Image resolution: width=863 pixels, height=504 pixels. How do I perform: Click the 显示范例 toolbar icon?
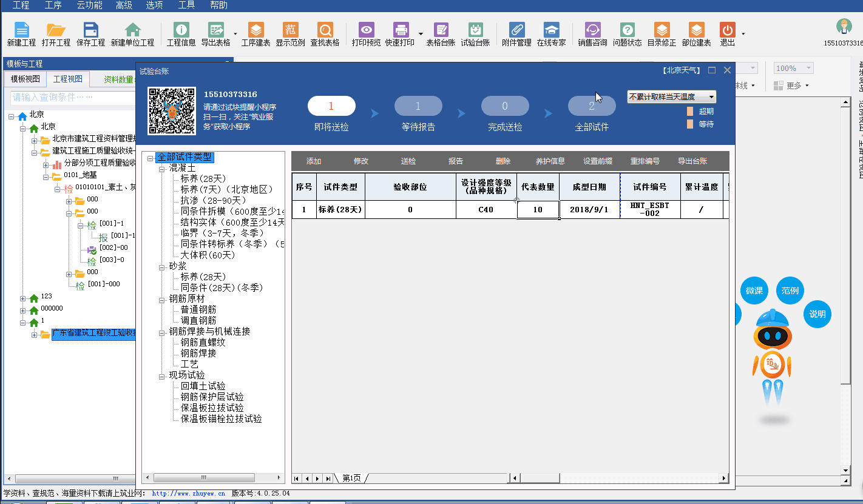point(290,30)
